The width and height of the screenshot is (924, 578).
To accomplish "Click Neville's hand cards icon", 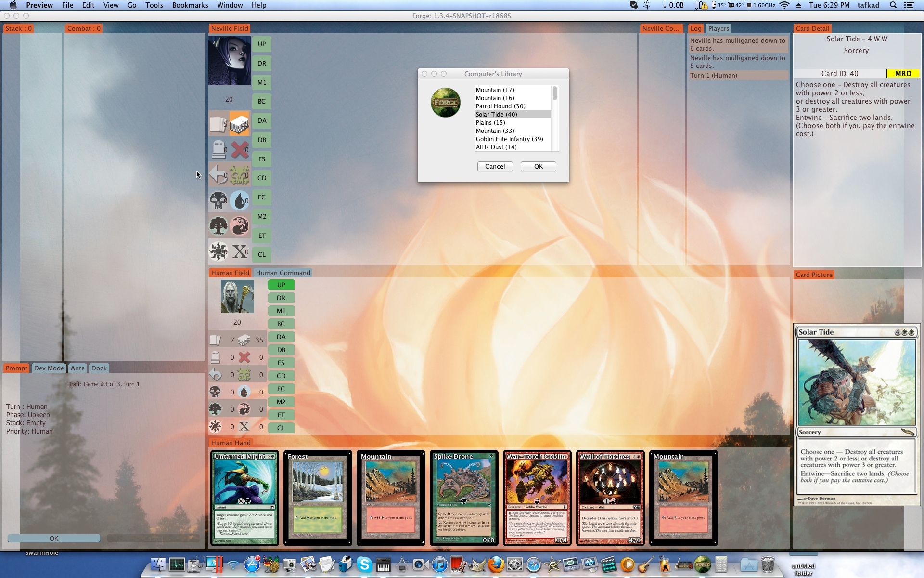I will coord(218,124).
